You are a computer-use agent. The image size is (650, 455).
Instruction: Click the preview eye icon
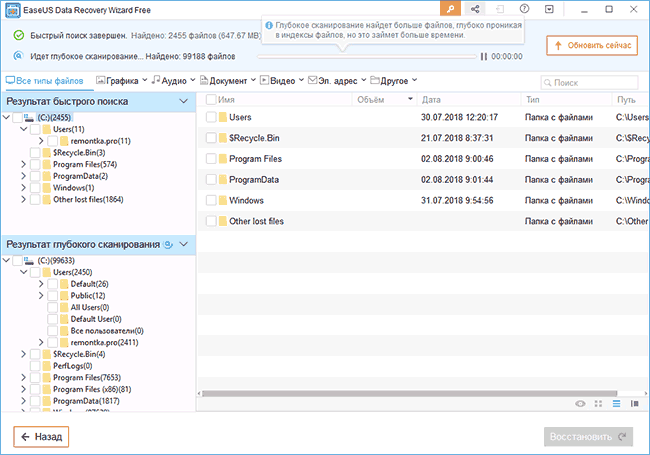[580, 404]
